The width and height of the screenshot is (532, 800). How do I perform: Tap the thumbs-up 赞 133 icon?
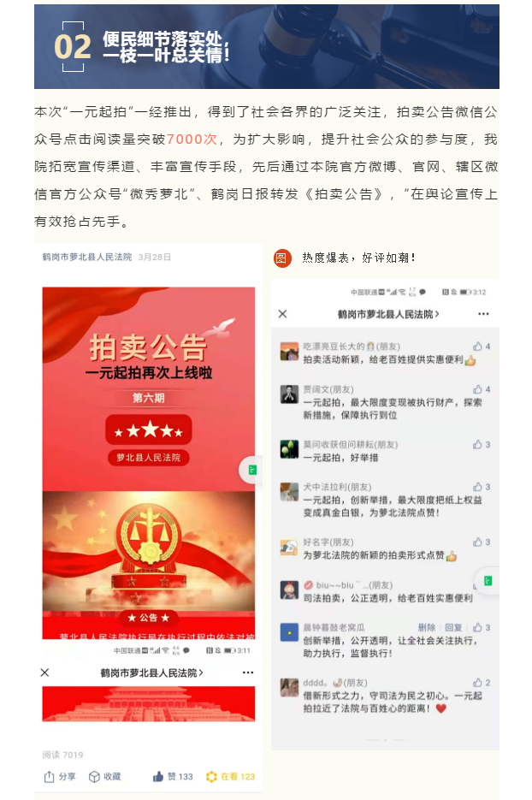(x=157, y=777)
